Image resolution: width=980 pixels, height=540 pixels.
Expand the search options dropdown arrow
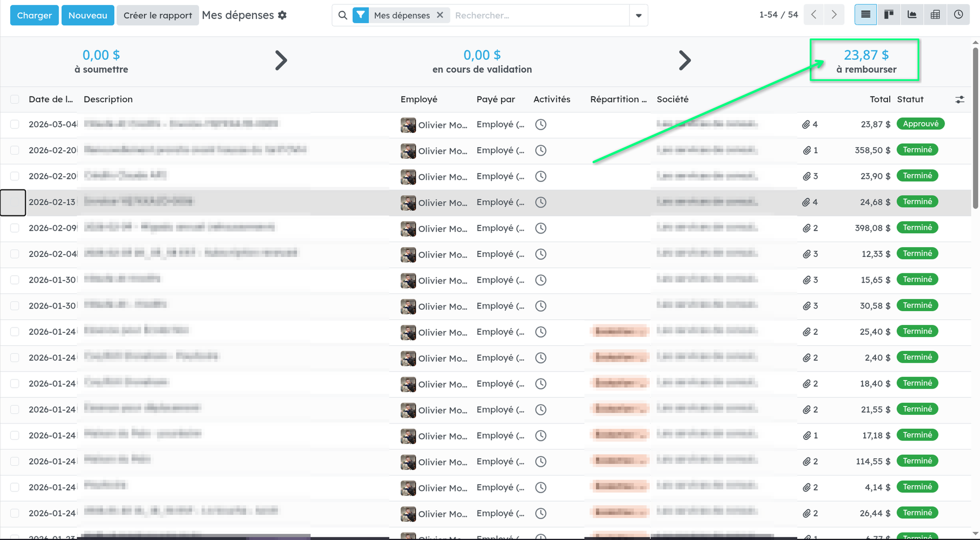639,15
